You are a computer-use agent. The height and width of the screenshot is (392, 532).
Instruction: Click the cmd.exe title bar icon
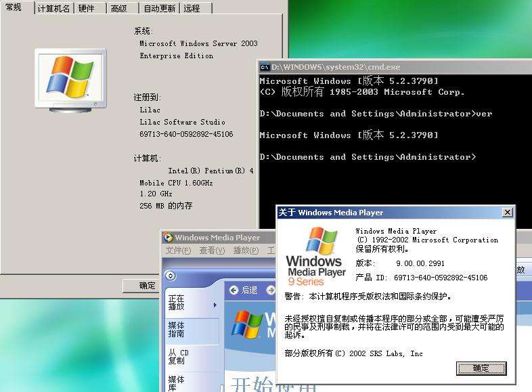[x=265, y=67]
